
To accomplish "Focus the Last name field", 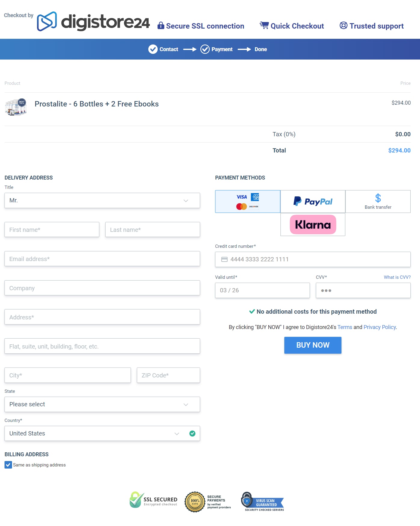I will [153, 229].
